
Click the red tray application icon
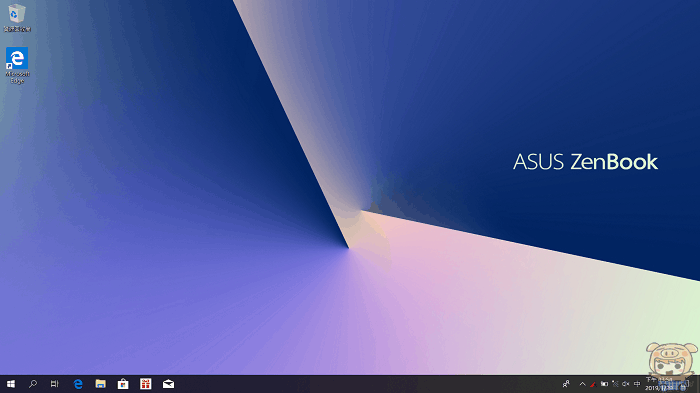click(x=593, y=384)
